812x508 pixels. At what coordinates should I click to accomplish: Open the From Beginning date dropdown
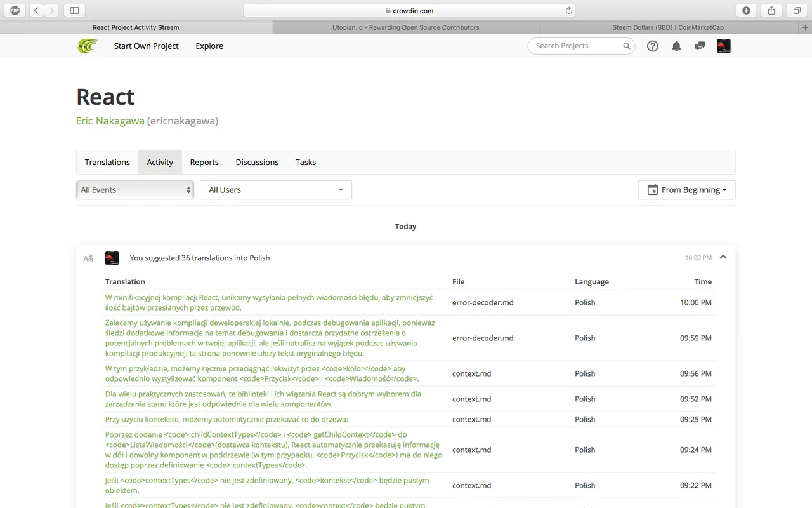pos(686,190)
